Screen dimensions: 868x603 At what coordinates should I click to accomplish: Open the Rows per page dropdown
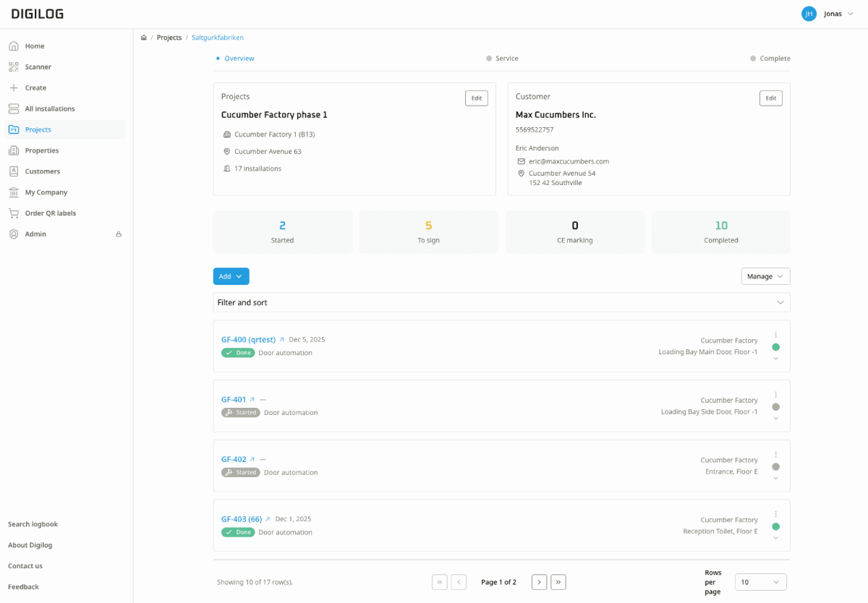coord(760,582)
